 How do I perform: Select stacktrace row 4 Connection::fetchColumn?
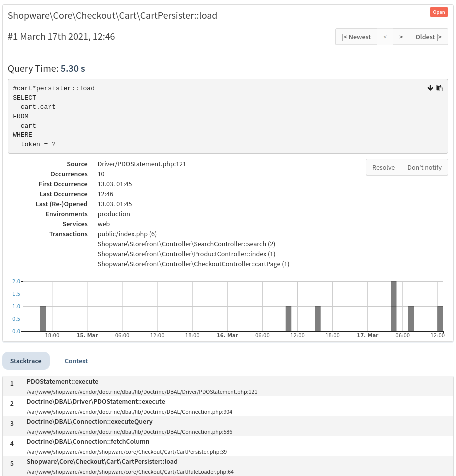click(x=228, y=446)
